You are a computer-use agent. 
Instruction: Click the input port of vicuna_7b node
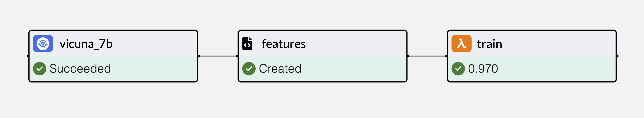(x=28, y=56)
